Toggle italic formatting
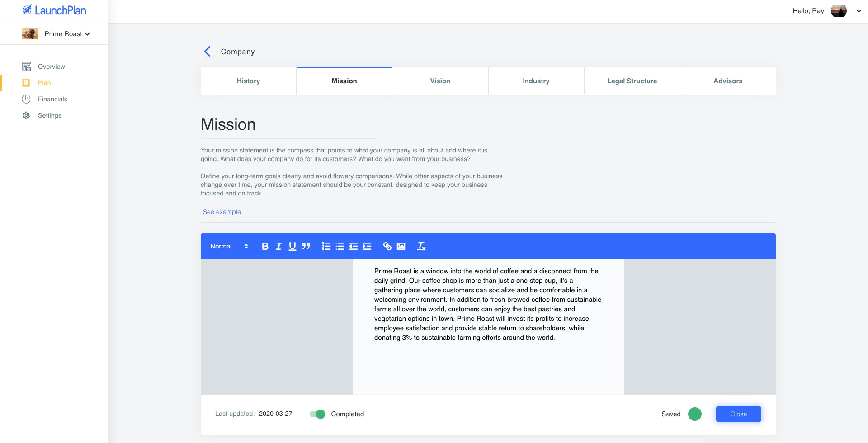 (278, 246)
